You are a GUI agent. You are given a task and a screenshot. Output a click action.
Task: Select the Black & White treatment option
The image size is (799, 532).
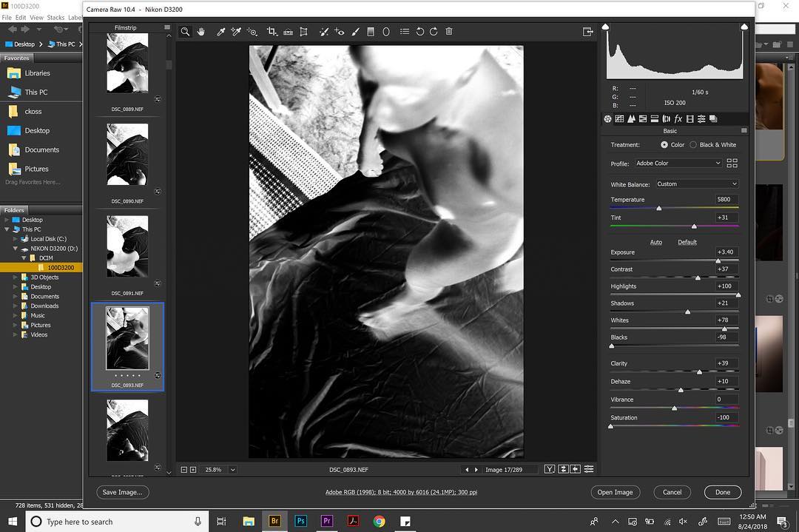[693, 145]
